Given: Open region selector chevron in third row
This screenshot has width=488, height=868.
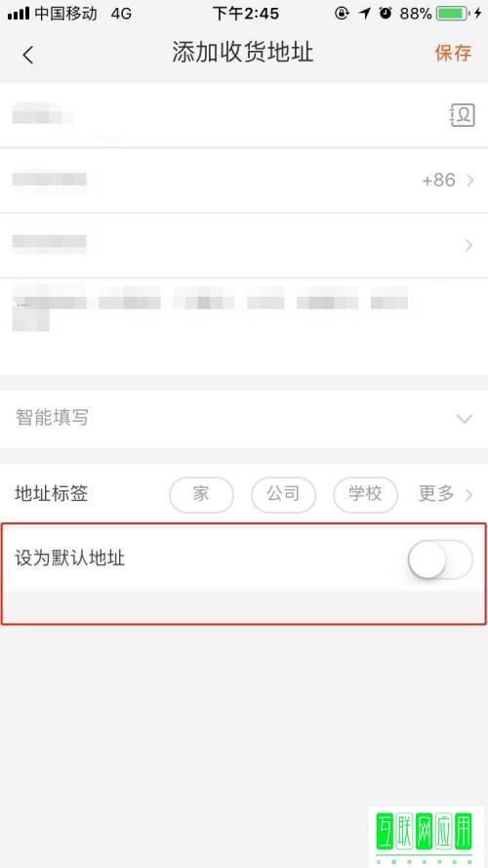Looking at the screenshot, I should coord(469,245).
